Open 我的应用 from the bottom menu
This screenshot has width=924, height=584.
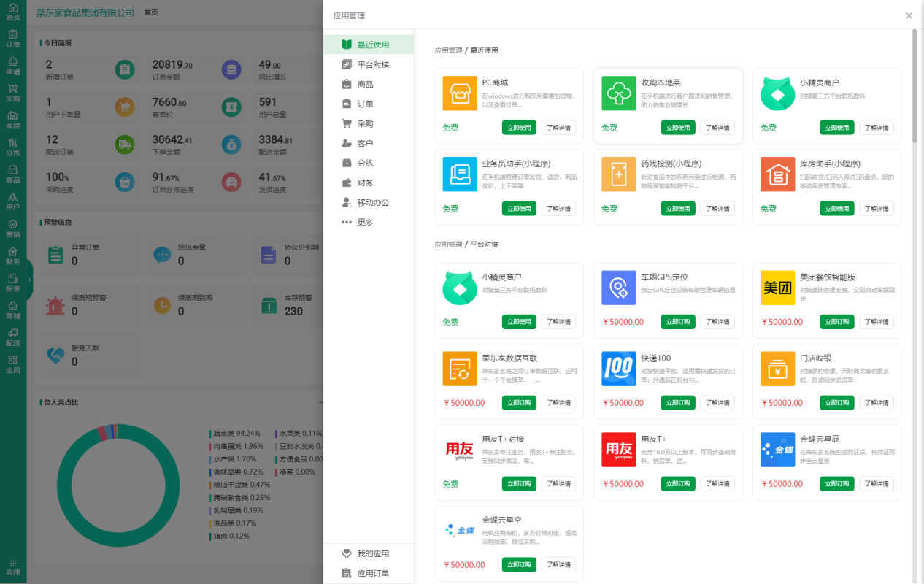coord(372,553)
